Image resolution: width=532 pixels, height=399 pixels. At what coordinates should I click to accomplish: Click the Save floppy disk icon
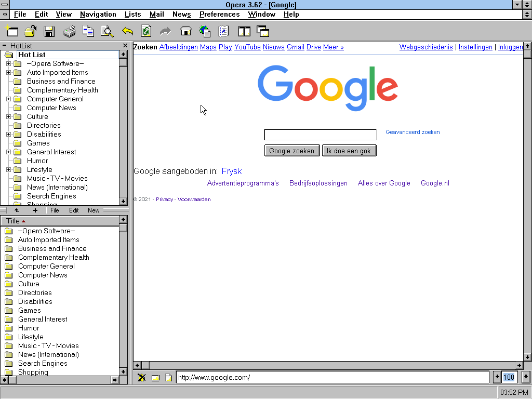(x=49, y=31)
